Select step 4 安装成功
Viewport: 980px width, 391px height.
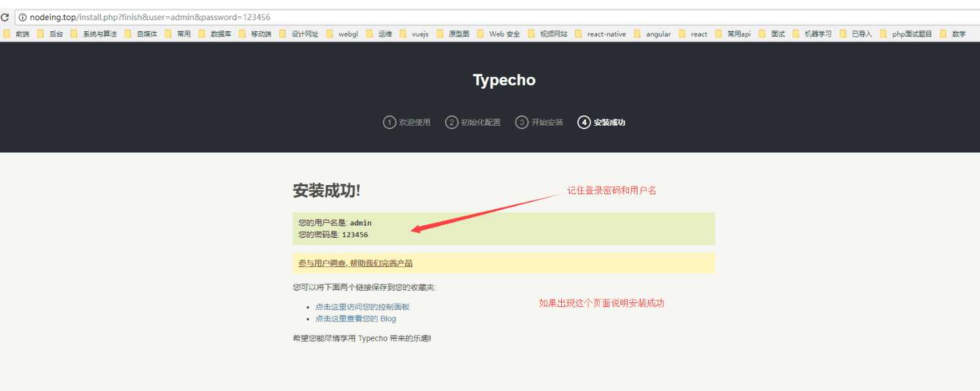click(602, 123)
